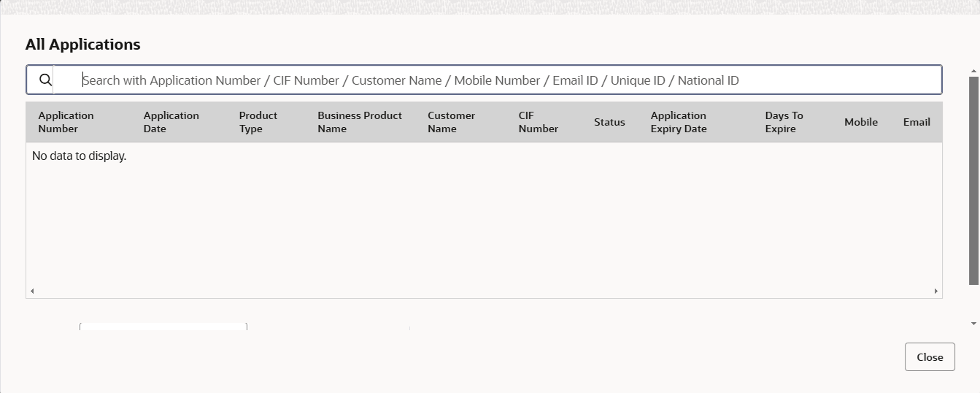Image resolution: width=980 pixels, height=393 pixels.
Task: Click the Status column header
Action: point(609,122)
